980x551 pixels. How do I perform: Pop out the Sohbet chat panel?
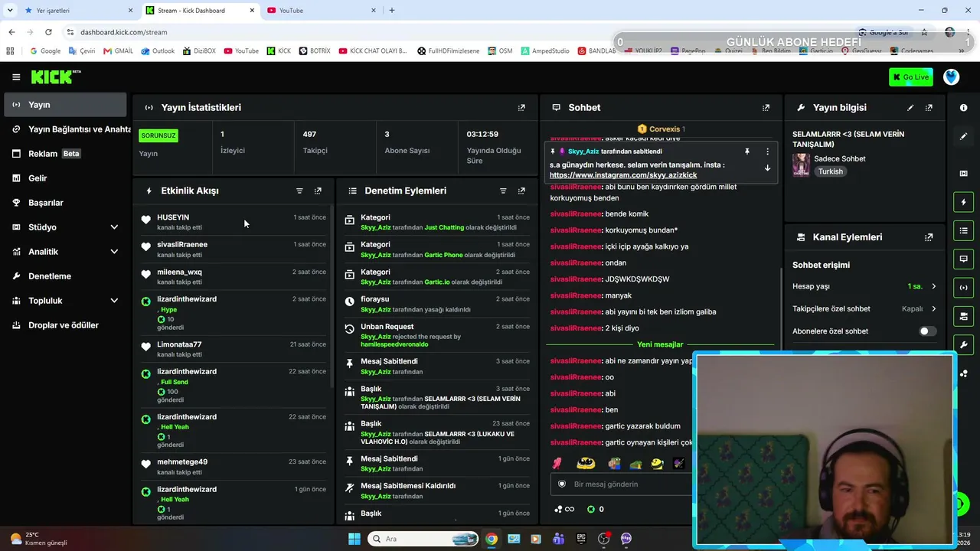click(x=766, y=108)
